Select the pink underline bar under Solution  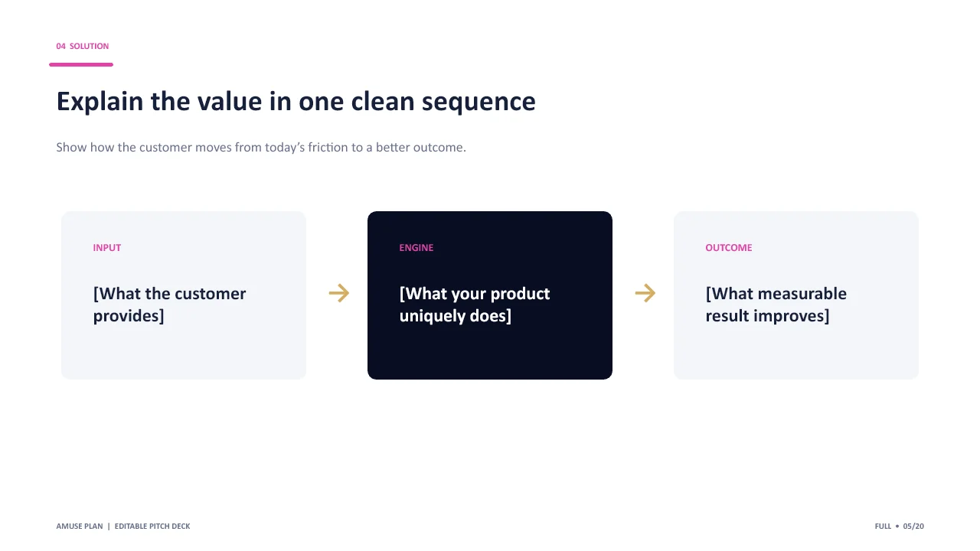(81, 64)
